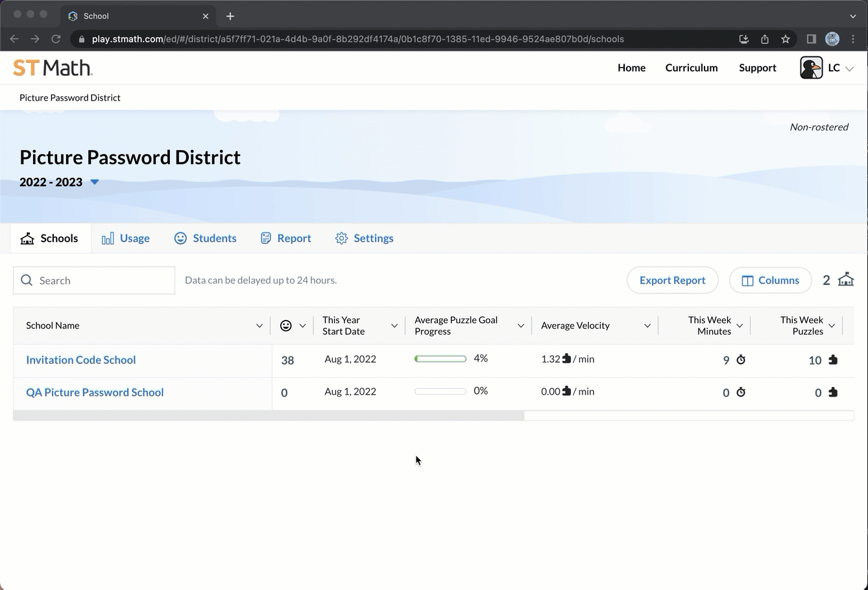Viewport: 868px width, 590px height.
Task: Open Average Velocity column menu
Action: point(647,326)
